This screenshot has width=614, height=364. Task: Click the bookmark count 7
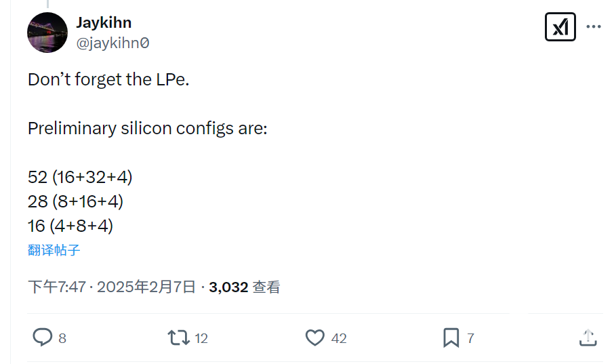pos(470,338)
